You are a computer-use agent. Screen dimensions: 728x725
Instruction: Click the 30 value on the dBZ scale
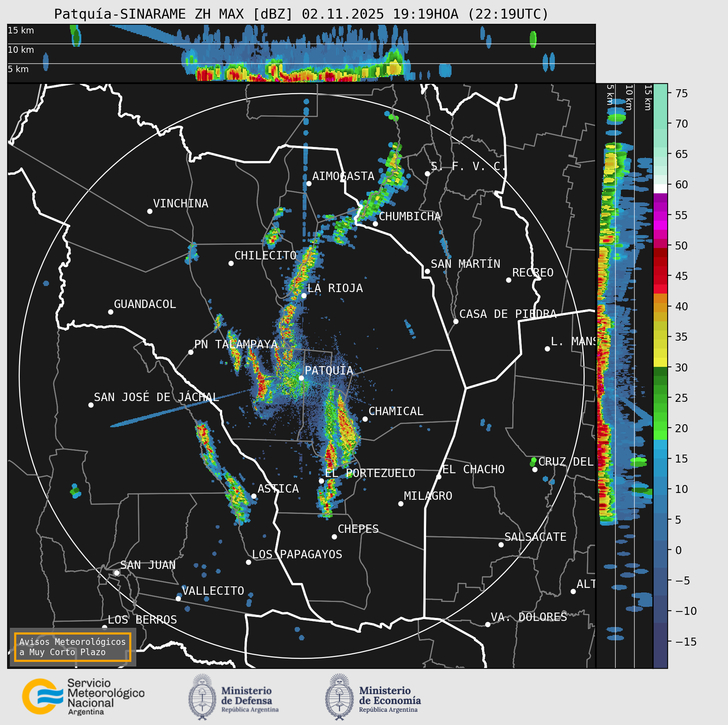pyautogui.click(x=682, y=368)
